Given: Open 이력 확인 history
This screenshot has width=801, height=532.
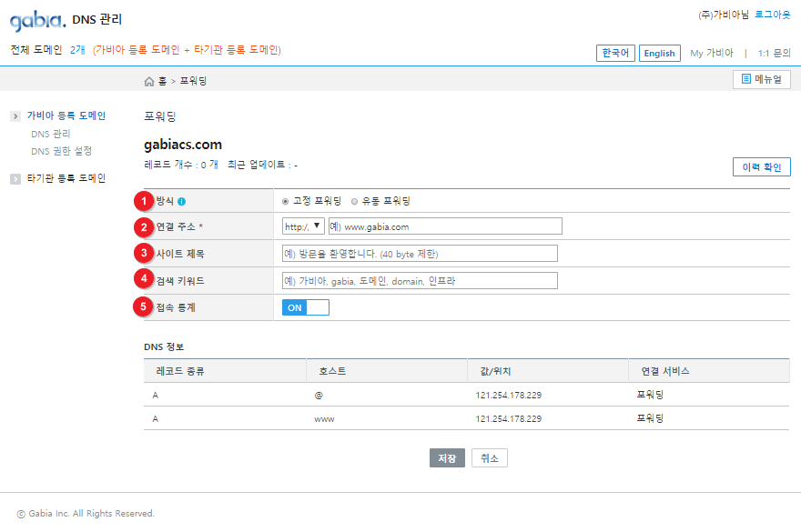Looking at the screenshot, I should [x=762, y=167].
